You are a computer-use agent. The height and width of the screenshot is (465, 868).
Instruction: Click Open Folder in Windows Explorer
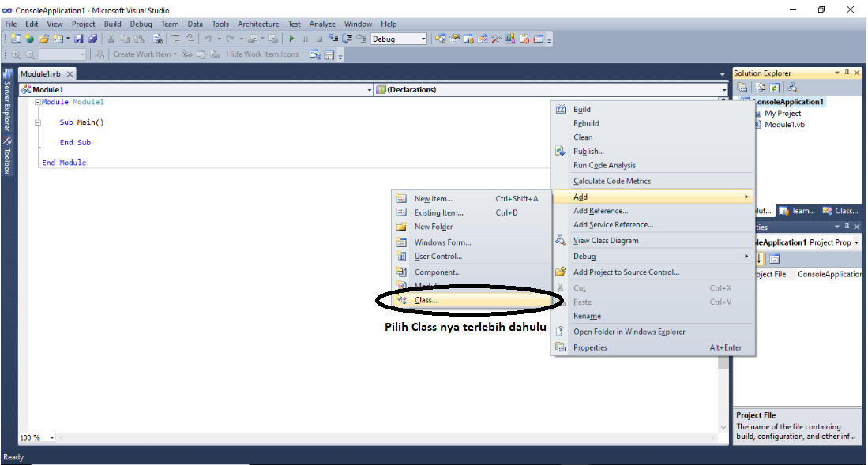(x=653, y=332)
